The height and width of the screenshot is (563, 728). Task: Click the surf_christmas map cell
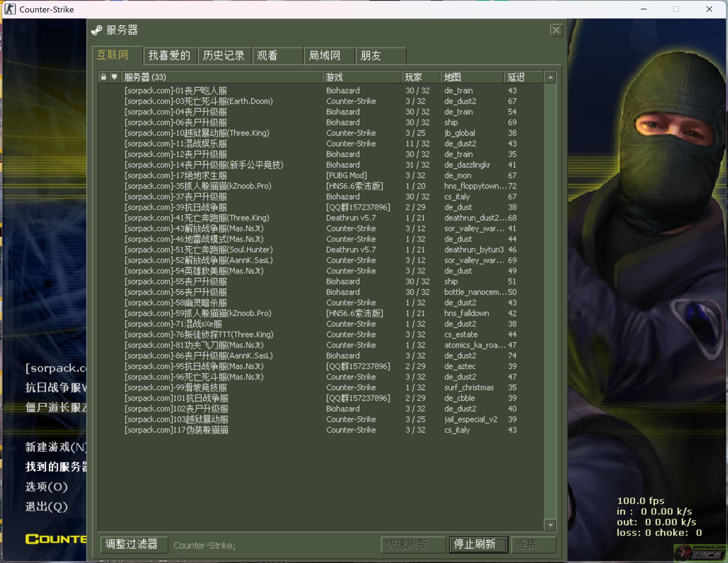(x=469, y=388)
